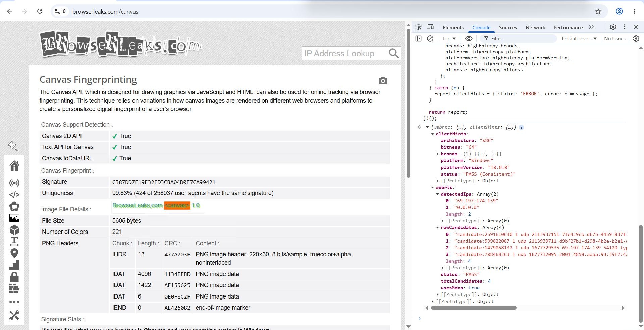This screenshot has height=330, width=644.
Task: Expand the brands array entry
Action: (437, 154)
